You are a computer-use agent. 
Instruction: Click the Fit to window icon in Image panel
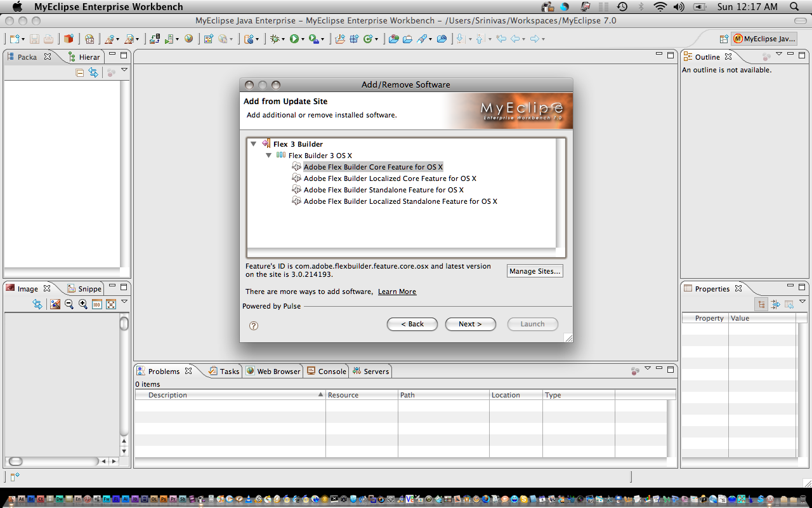click(x=111, y=304)
